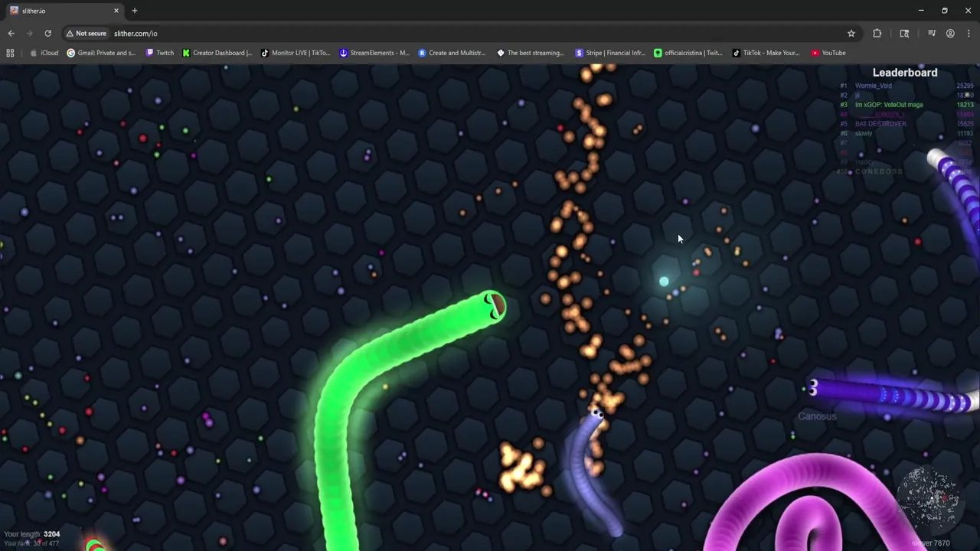
Task: Open the Chrome three-dot menu
Action: (x=969, y=33)
